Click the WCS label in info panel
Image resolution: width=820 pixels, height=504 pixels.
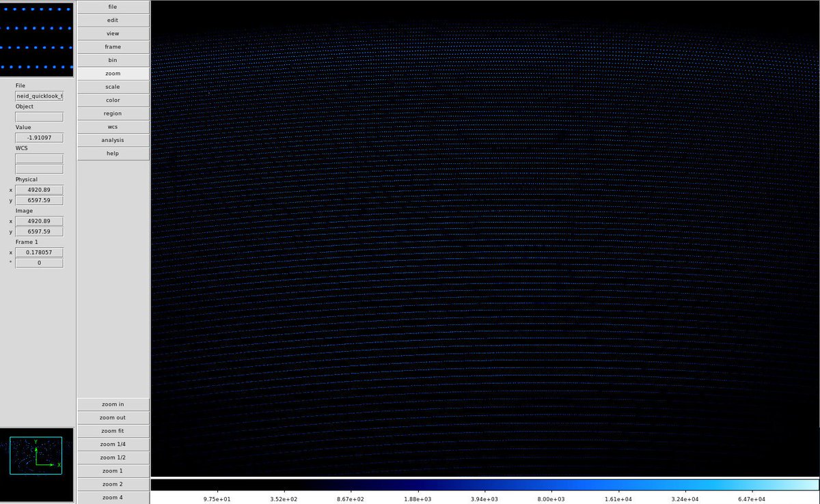tap(22, 148)
